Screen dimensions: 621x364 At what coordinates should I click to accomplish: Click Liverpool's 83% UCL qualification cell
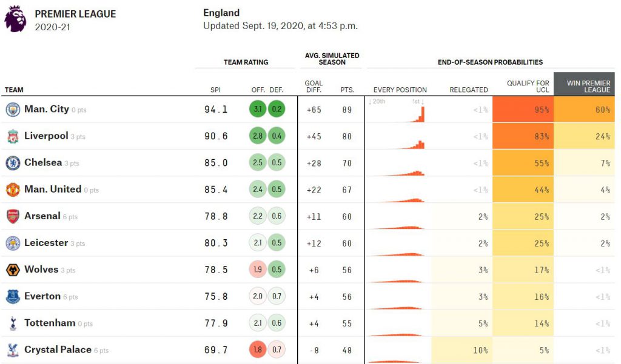pos(523,136)
